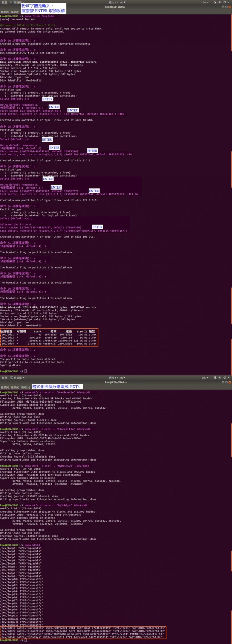Click 'The partition table has been altered.' line
The image size is (232, 644).
(x=28, y=359)
